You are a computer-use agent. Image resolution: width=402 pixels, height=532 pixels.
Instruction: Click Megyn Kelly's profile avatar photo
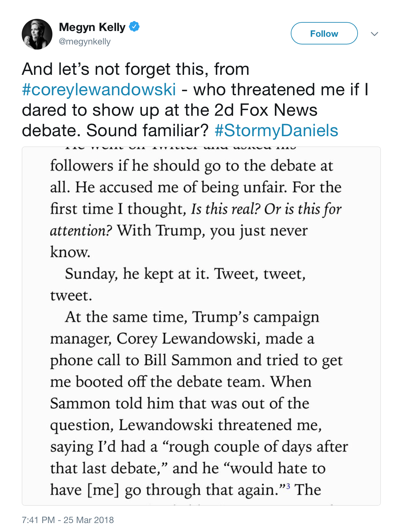point(37,34)
